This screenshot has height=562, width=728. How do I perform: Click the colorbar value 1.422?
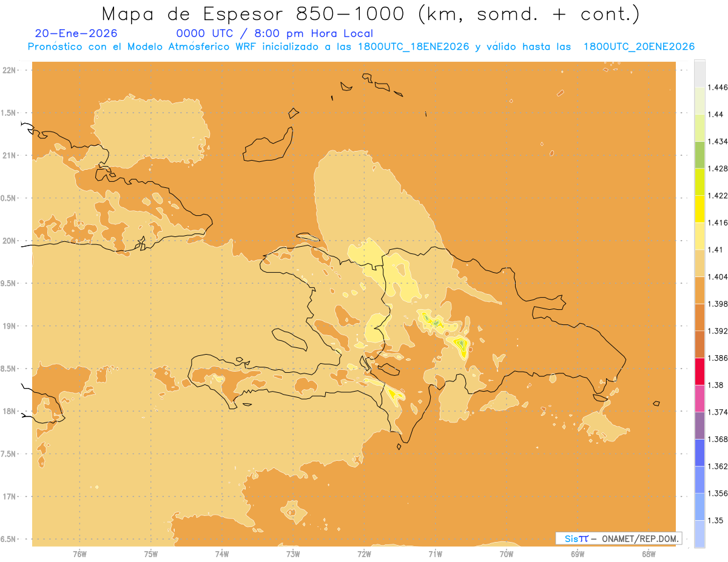(718, 195)
